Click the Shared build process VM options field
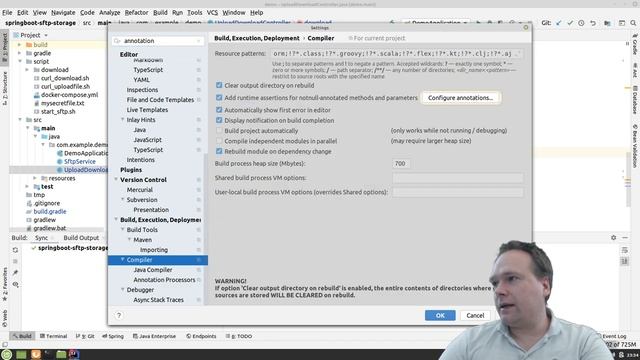This screenshot has width=640, height=360. (458, 178)
